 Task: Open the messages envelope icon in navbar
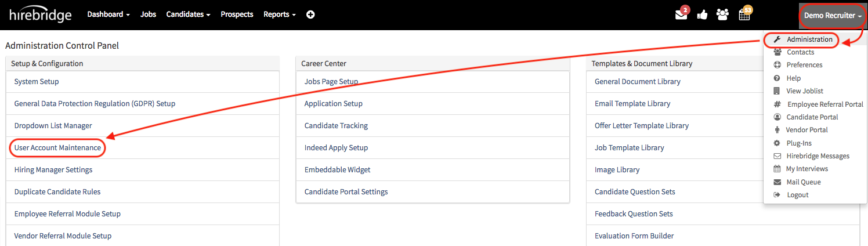tap(681, 15)
